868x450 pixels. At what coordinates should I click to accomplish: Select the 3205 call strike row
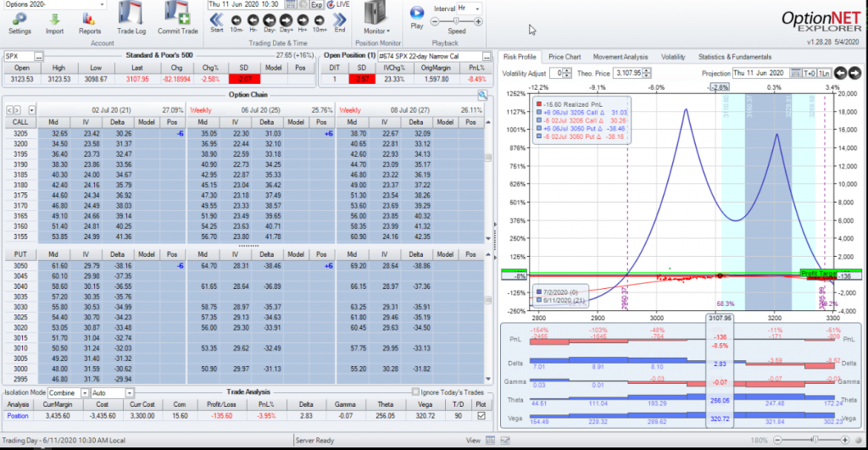pyautogui.click(x=244, y=133)
